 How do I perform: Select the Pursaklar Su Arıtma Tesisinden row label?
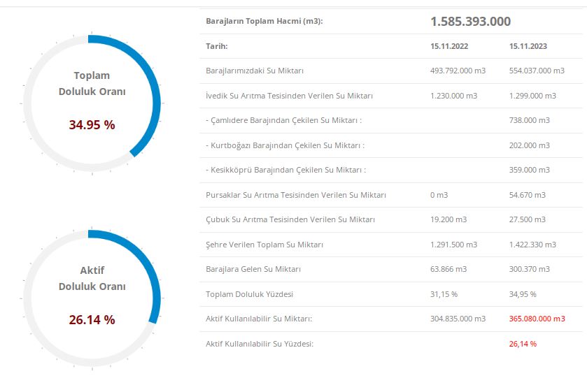pos(296,195)
